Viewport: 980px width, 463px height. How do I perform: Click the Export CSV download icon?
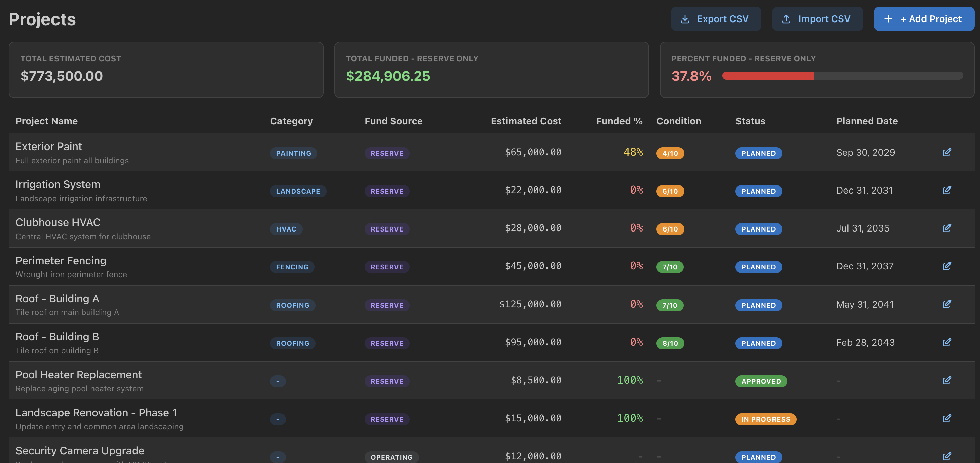[685, 18]
